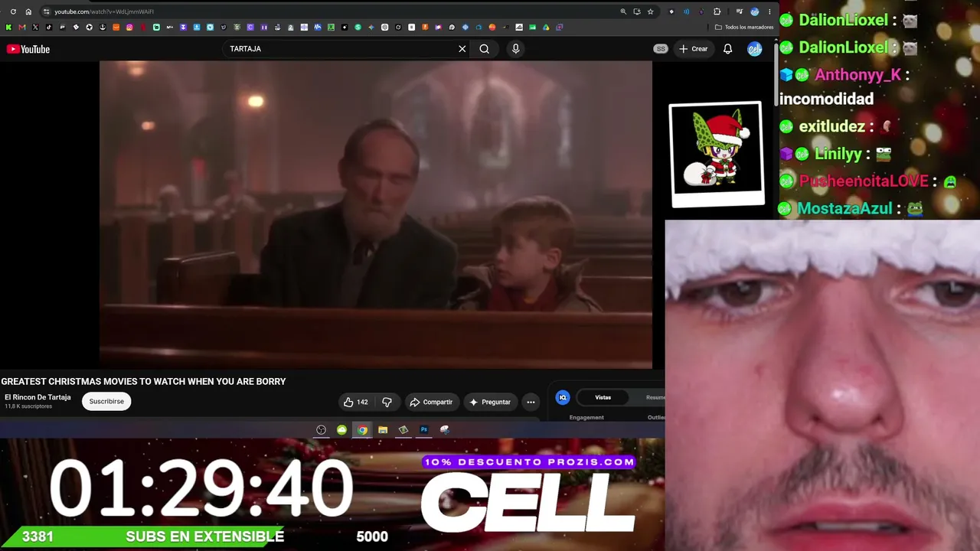Screen dimensions: 980x551
Task: Open Photoshop from the taskbar
Action: (x=424, y=430)
